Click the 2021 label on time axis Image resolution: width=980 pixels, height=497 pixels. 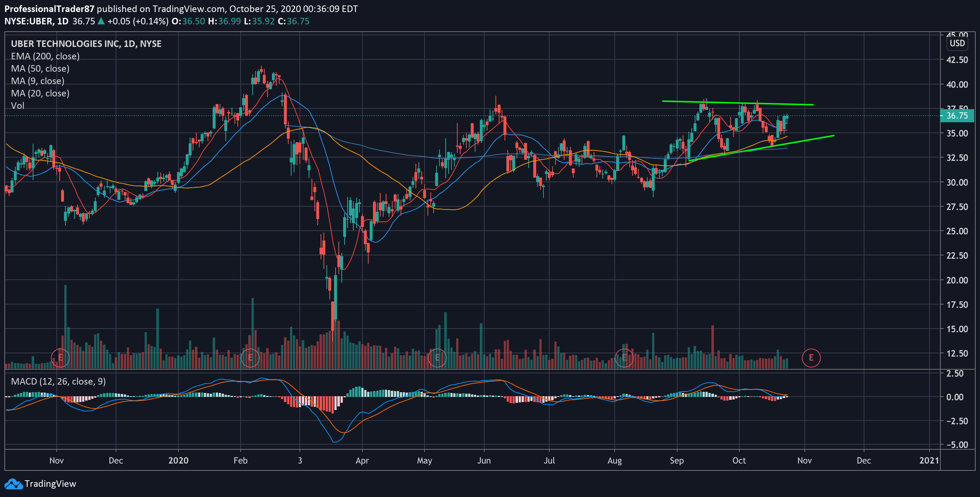(929, 461)
